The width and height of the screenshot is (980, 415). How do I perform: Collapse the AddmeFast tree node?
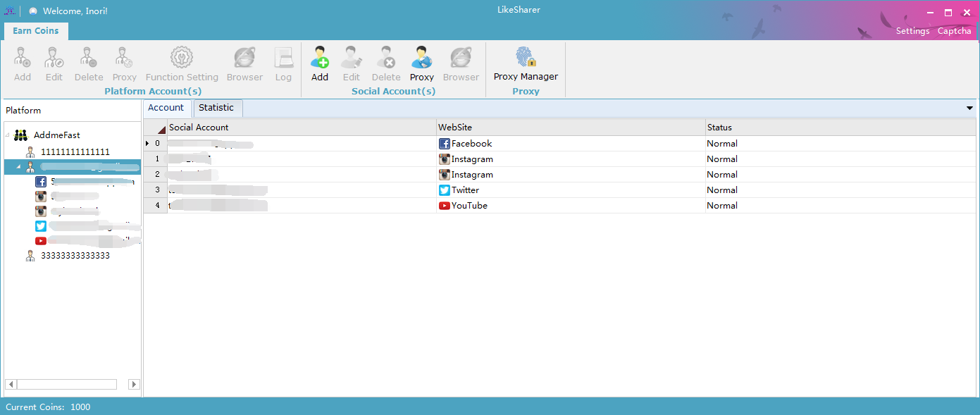click(8, 135)
